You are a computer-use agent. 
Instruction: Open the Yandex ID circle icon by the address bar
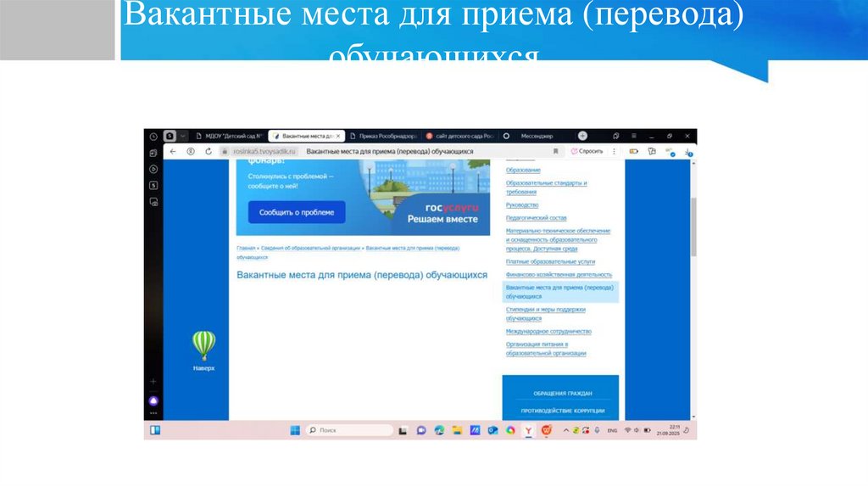point(191,151)
